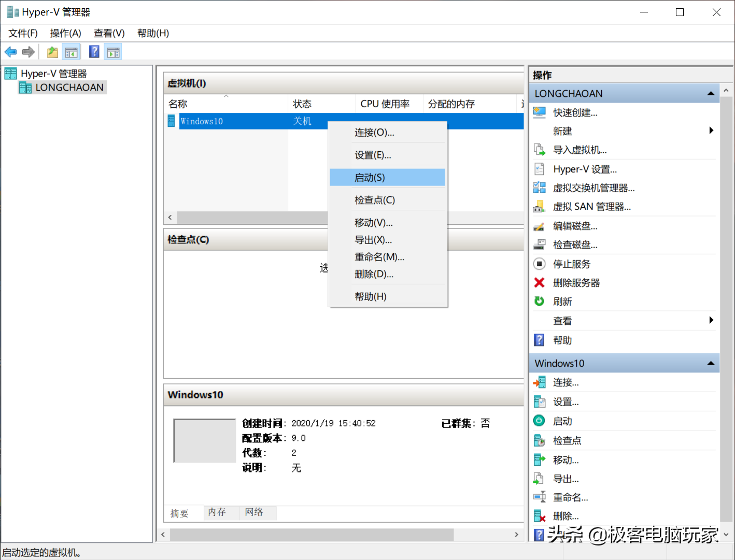Screen dimensions: 735x560
Task: Choose 移动(V)... in context menu
Action: [388, 223]
